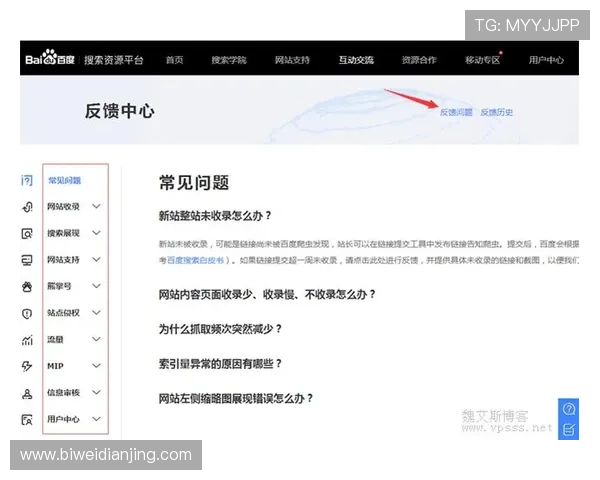Select 网站收录 label in sidebar
Image resolution: width=600 pixels, height=480 pixels.
[64, 207]
